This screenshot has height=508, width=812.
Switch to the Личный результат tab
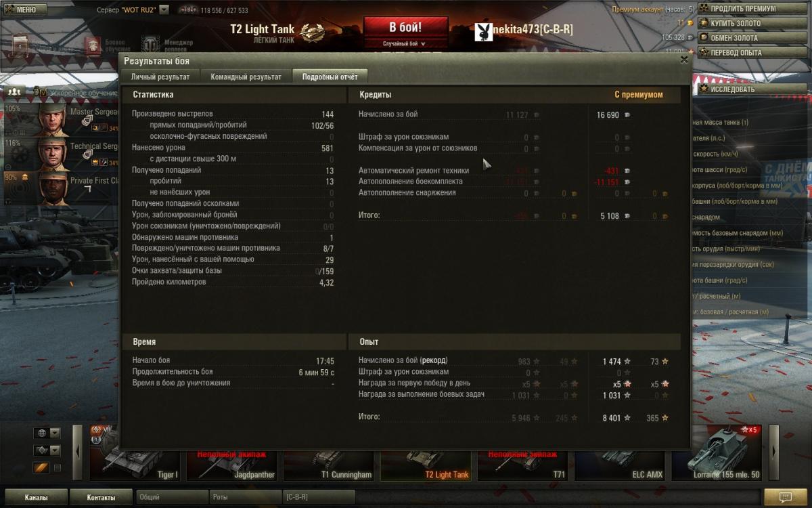click(161, 77)
